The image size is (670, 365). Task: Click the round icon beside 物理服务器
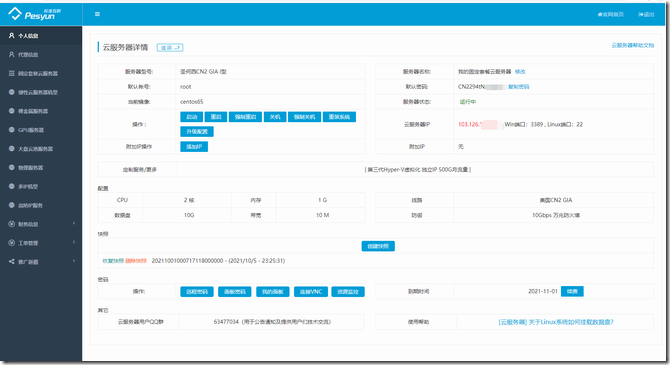point(12,167)
